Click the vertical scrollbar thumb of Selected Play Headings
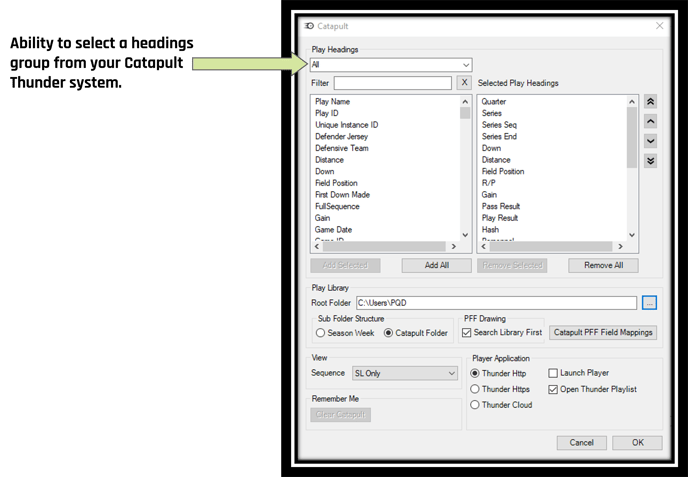This screenshot has height=477, width=688. tap(632, 138)
